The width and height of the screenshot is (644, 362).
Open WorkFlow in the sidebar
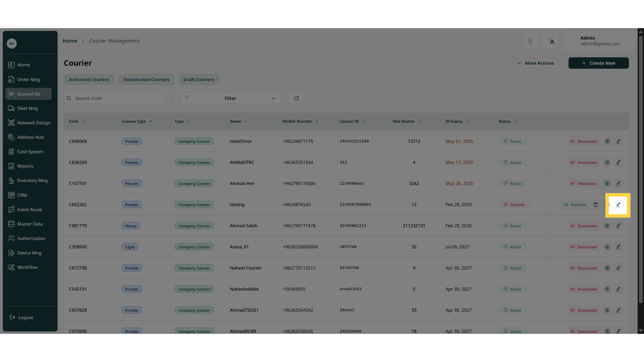pos(29,267)
